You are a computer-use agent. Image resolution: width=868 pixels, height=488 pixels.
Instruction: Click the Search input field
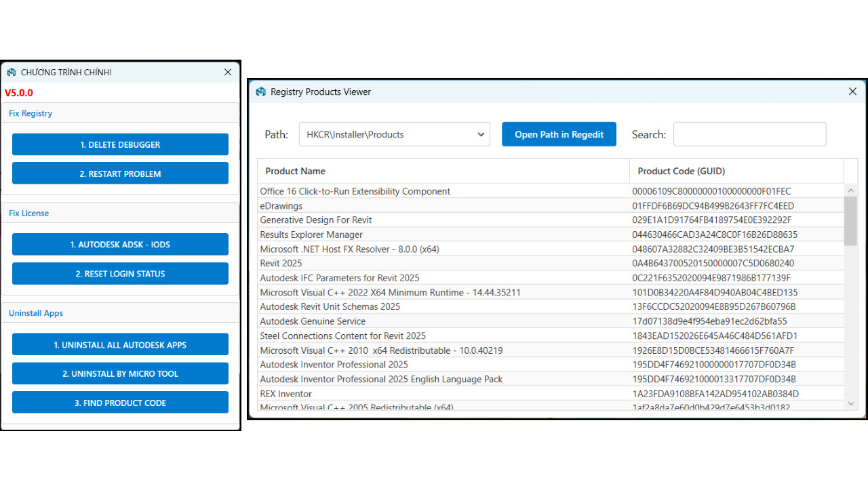[x=749, y=134]
